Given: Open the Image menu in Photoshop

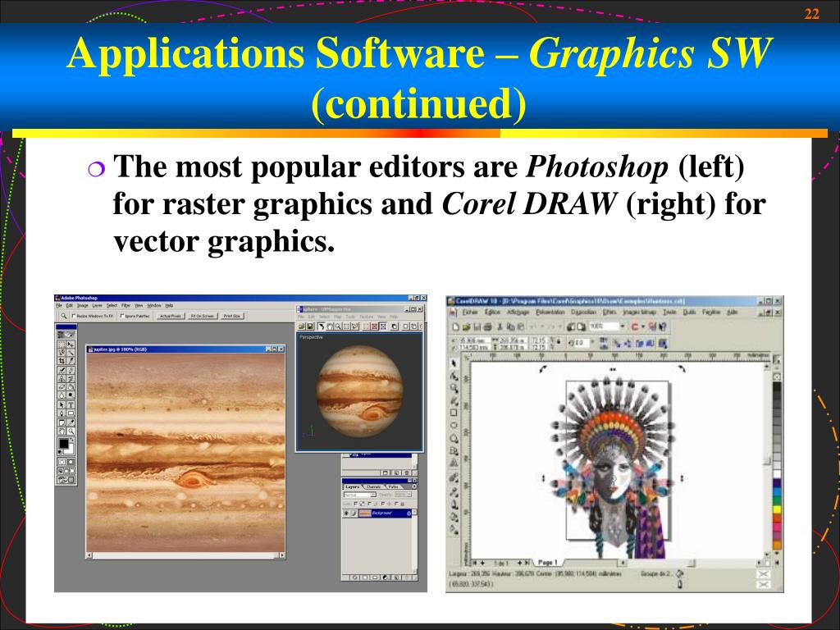Looking at the screenshot, I should [x=83, y=305].
